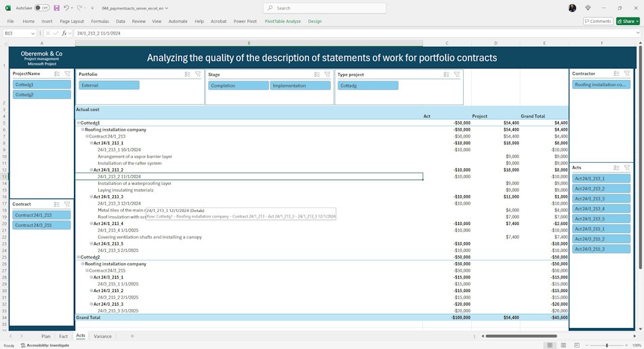Switch to the Fact sheet tab
This screenshot has height=349, width=644.
pyautogui.click(x=63, y=336)
